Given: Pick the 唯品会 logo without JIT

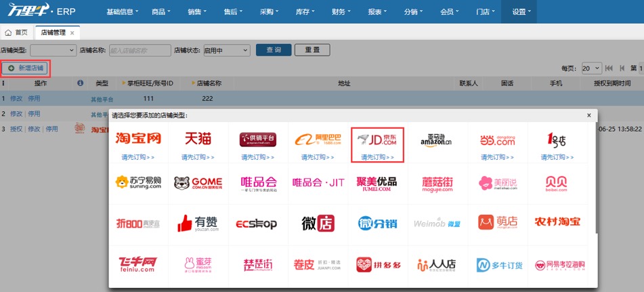Looking at the screenshot, I should (259, 184).
